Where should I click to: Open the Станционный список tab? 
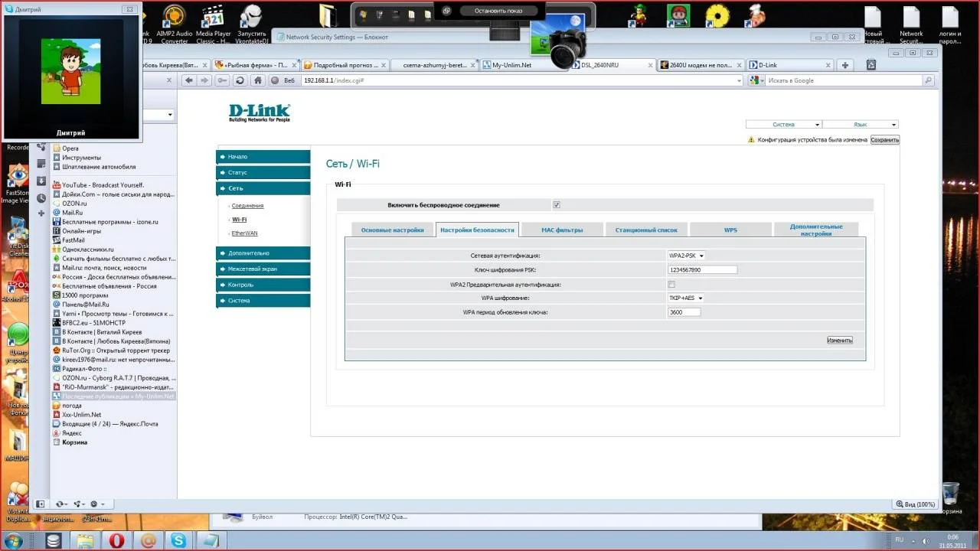click(646, 230)
